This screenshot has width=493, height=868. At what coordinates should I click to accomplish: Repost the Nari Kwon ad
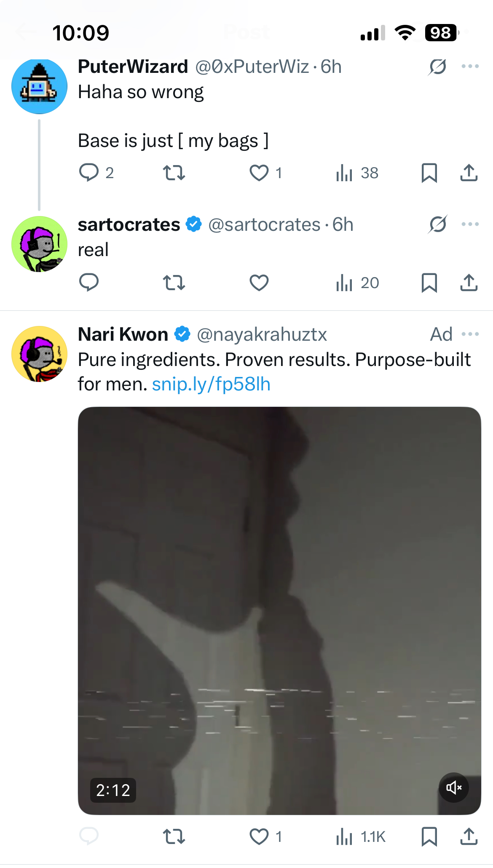[x=174, y=836]
